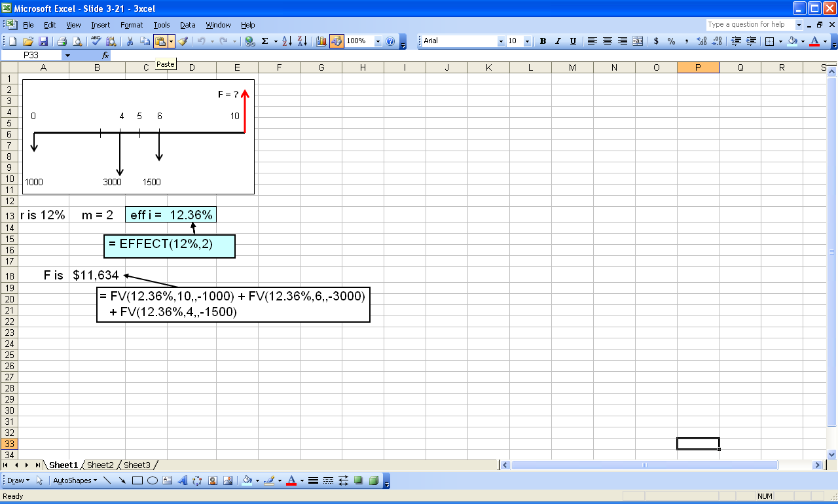Screen dimensions: 838x504
Task: Switch to the Sheet2 tab
Action: coord(100,465)
